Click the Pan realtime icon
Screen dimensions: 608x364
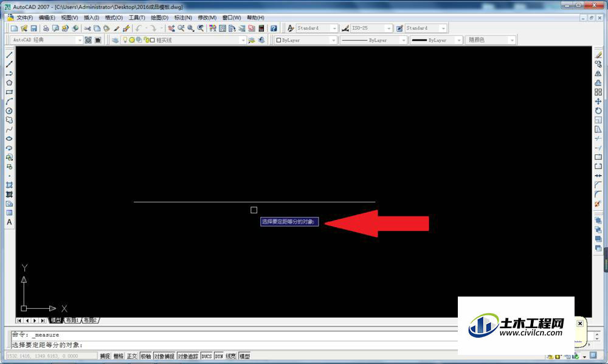(171, 29)
